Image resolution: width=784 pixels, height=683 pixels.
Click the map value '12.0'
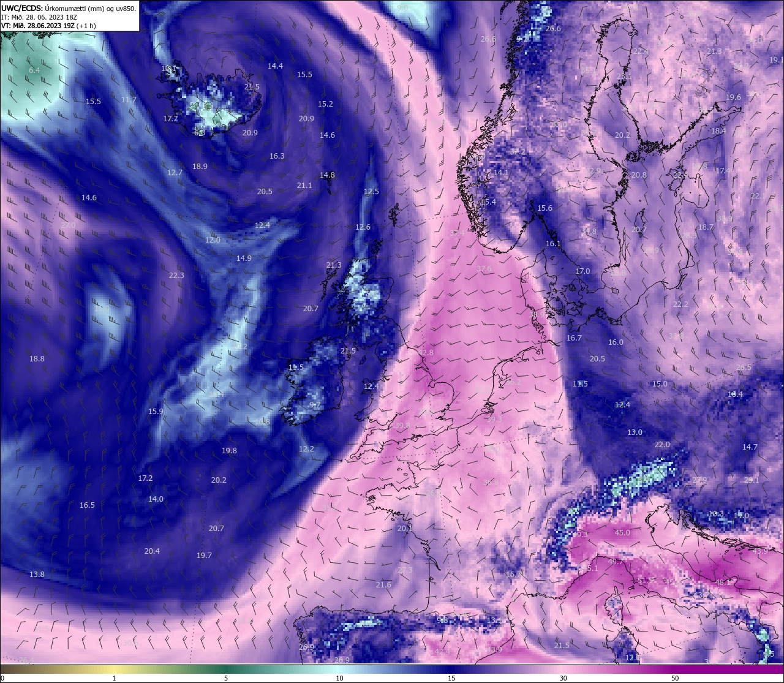point(213,240)
